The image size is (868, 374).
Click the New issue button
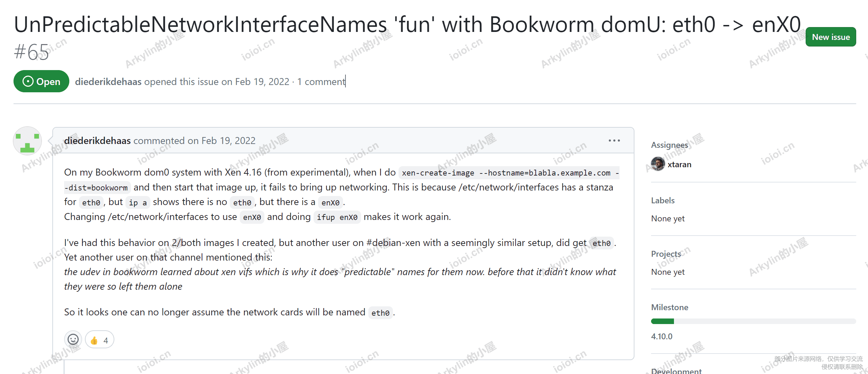[831, 37]
